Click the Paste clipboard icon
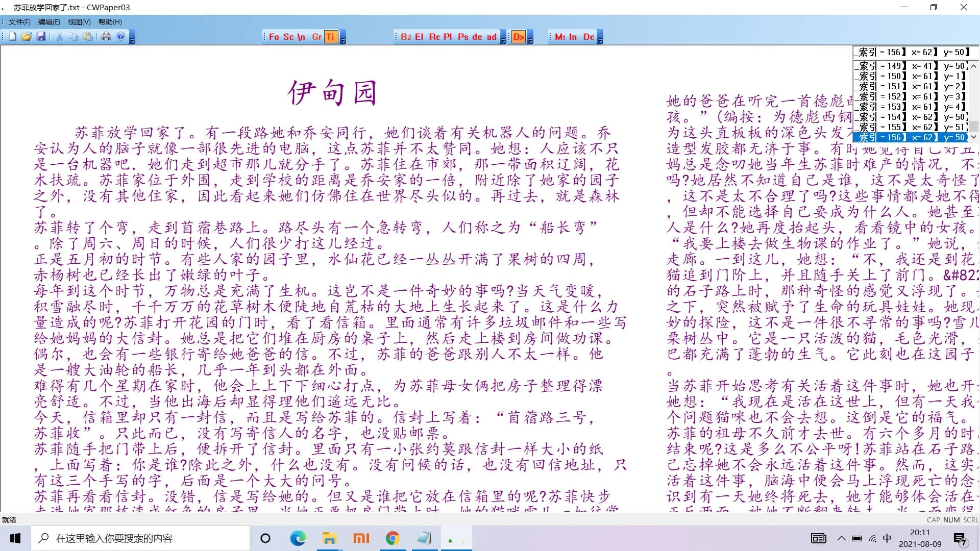The height and width of the screenshot is (551, 980). 88,37
